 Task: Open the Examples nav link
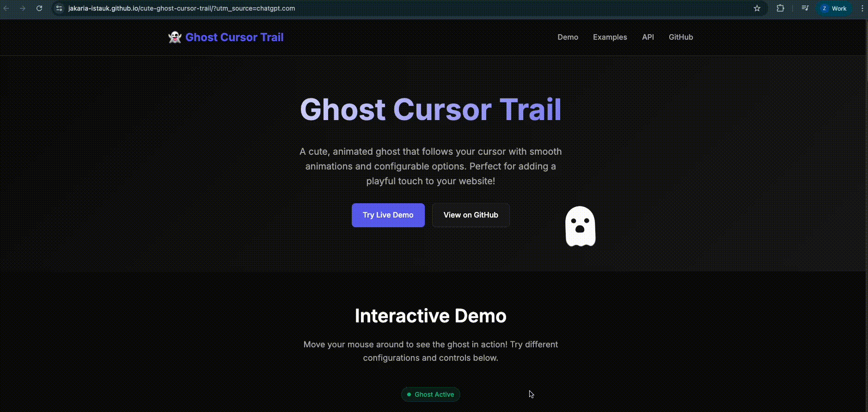tap(610, 37)
